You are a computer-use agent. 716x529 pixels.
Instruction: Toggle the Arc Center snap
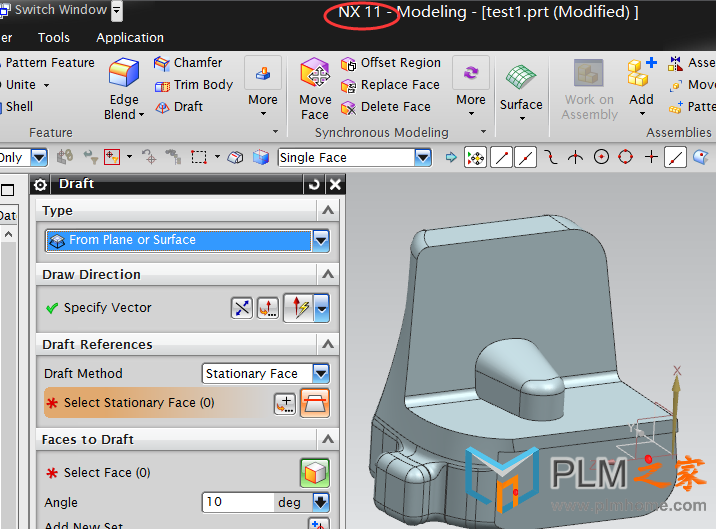coord(601,158)
